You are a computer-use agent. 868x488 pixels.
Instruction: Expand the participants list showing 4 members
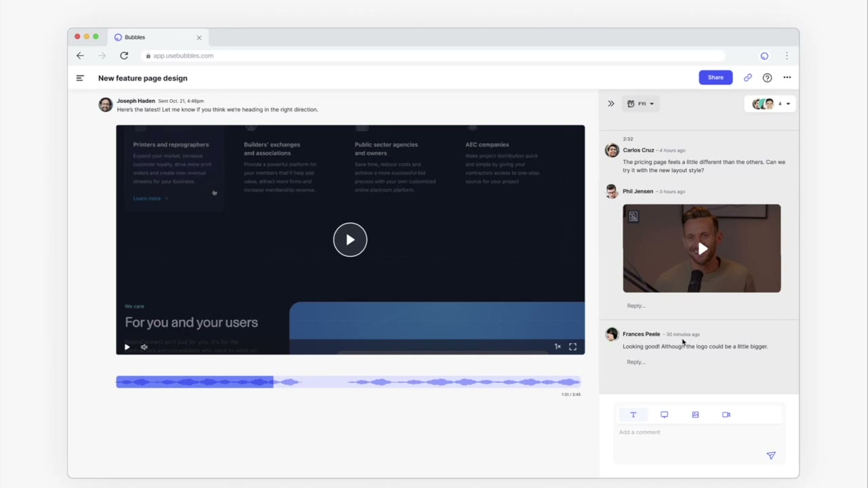771,104
